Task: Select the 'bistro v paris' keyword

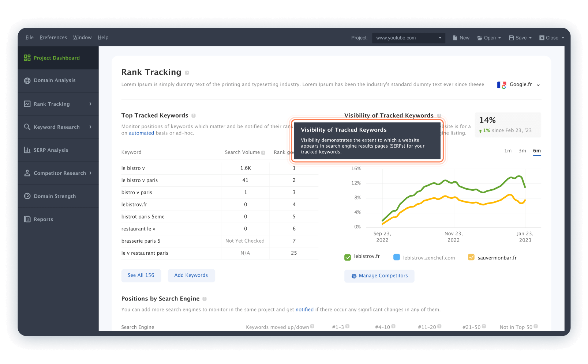Action: click(x=137, y=192)
